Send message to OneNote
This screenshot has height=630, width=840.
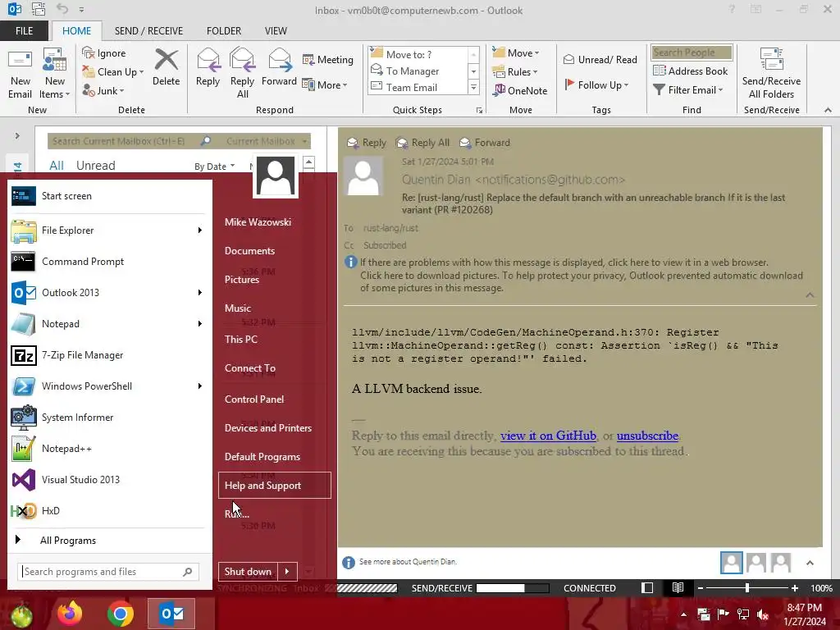pos(520,90)
